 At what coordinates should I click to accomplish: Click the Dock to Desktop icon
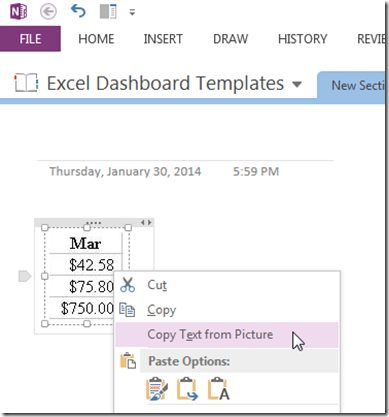[108, 12]
